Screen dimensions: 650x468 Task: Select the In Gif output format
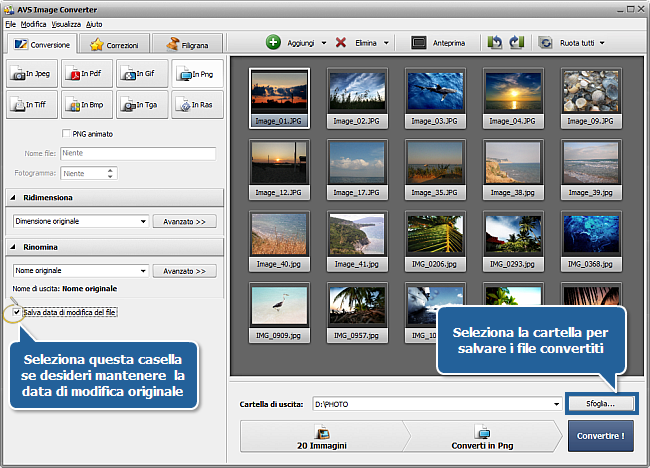point(142,74)
